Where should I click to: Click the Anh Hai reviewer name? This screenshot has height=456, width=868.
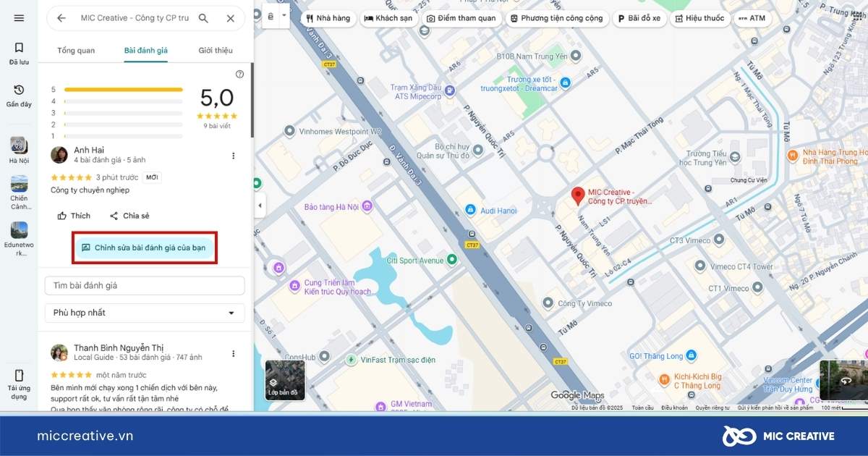[x=89, y=150]
